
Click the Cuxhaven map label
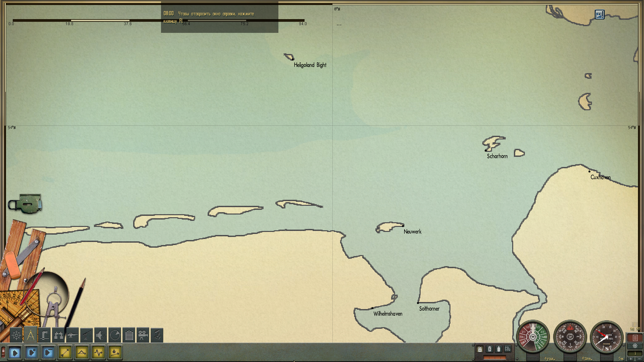[601, 177]
